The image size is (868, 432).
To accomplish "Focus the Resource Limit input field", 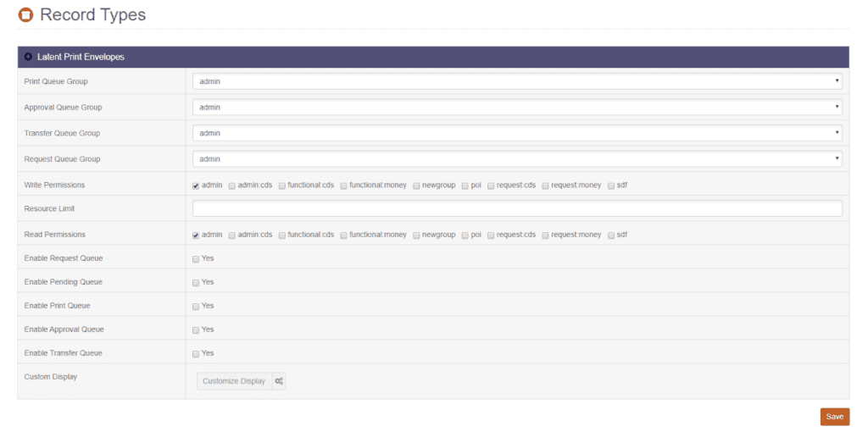I will pyautogui.click(x=518, y=208).
